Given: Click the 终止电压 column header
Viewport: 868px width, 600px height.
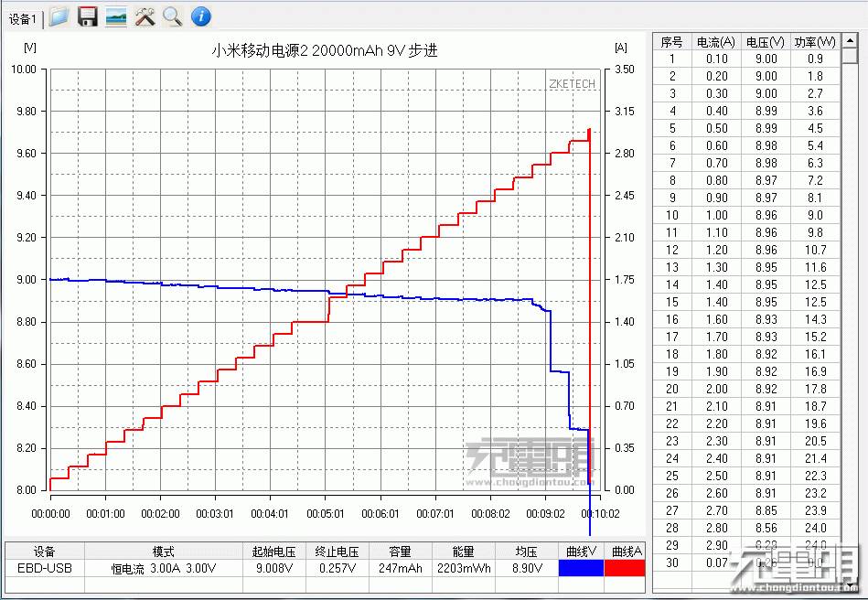Looking at the screenshot, I should coord(338,552).
